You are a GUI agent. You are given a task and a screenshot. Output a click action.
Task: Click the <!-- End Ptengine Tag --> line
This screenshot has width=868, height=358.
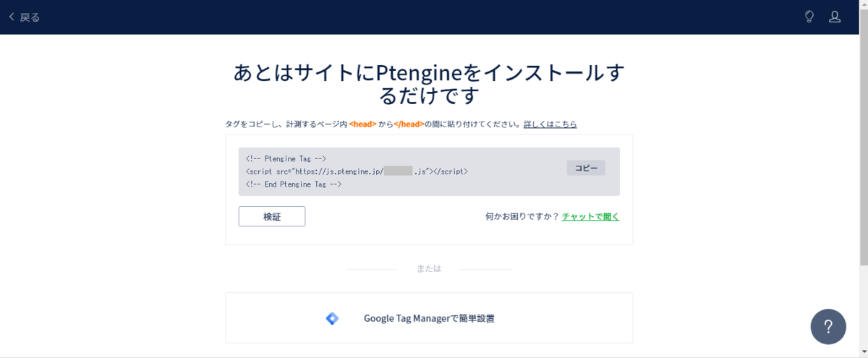[294, 184]
